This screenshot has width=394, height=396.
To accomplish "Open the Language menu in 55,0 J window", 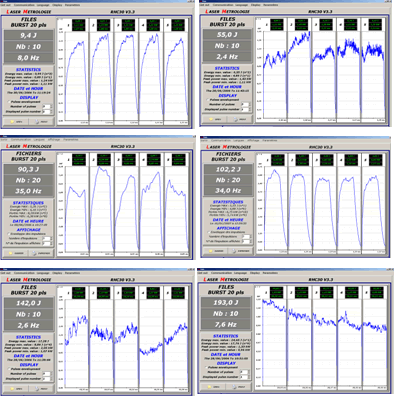I will pyautogui.click(x=242, y=5).
